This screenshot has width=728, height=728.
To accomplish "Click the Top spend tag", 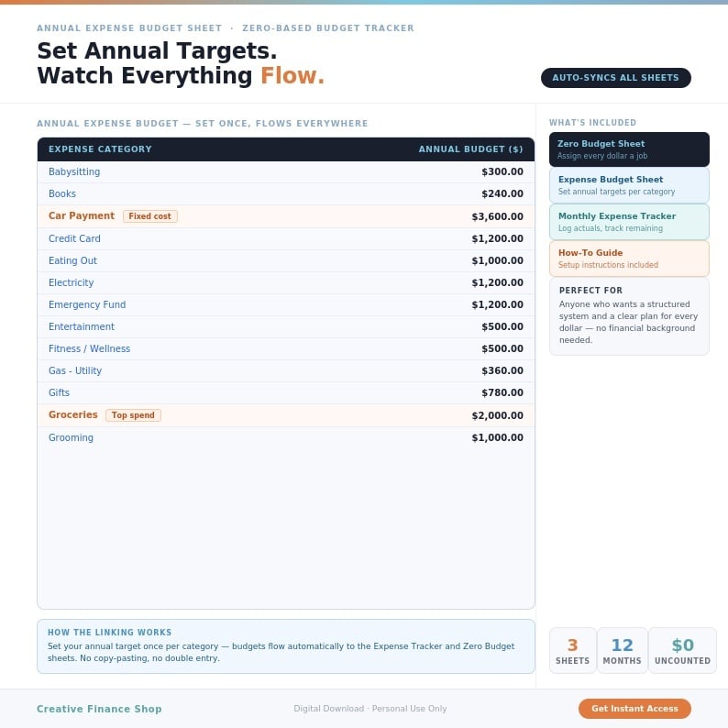I will pos(133,415).
